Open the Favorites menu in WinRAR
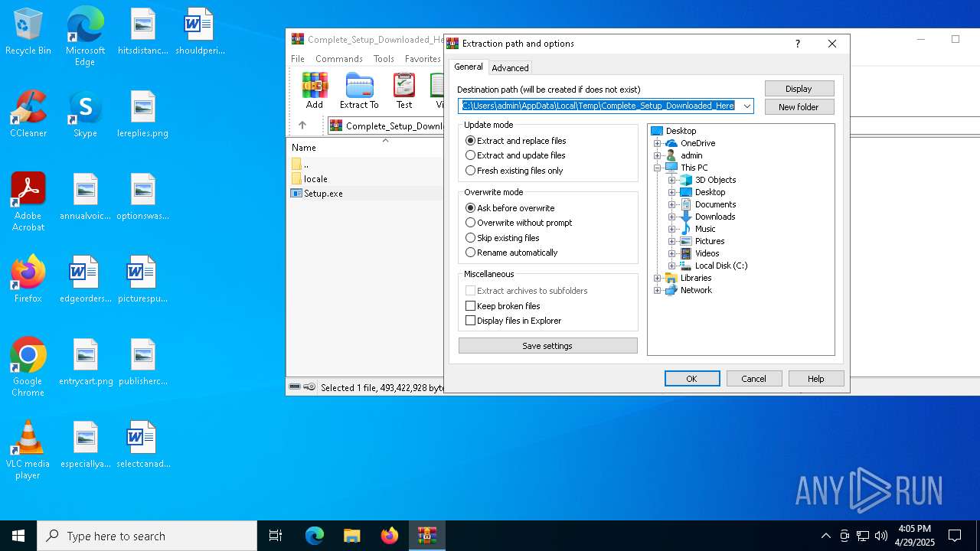The width and height of the screenshot is (980, 551). coord(423,59)
